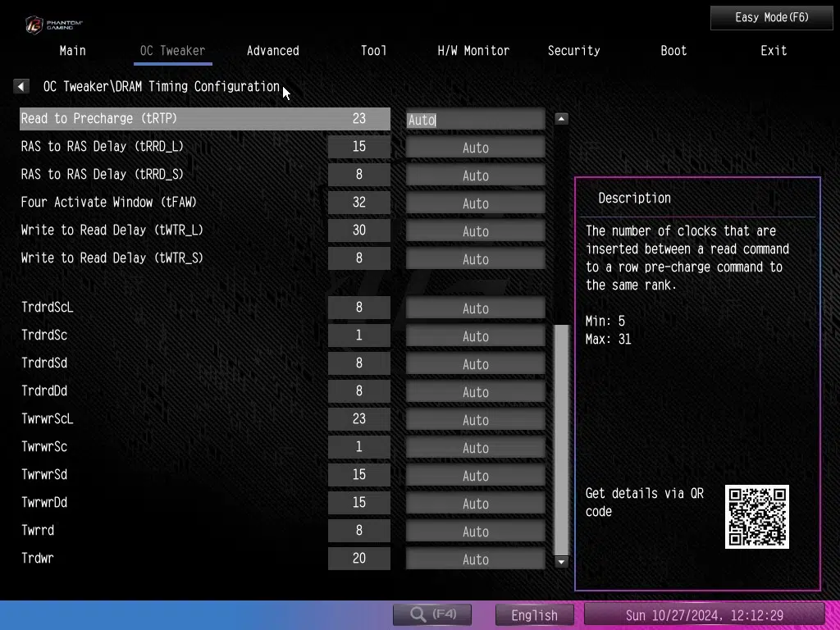
Task: Click the scrollbar down arrow
Action: click(x=561, y=562)
